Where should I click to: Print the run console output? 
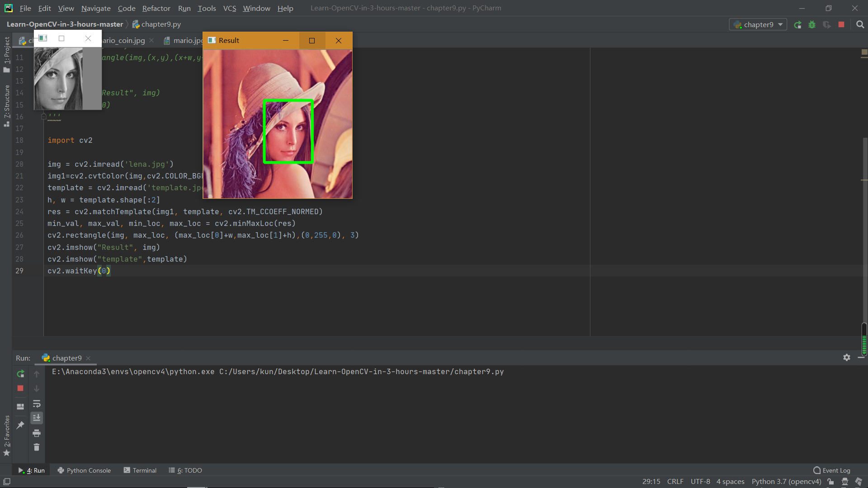click(37, 433)
